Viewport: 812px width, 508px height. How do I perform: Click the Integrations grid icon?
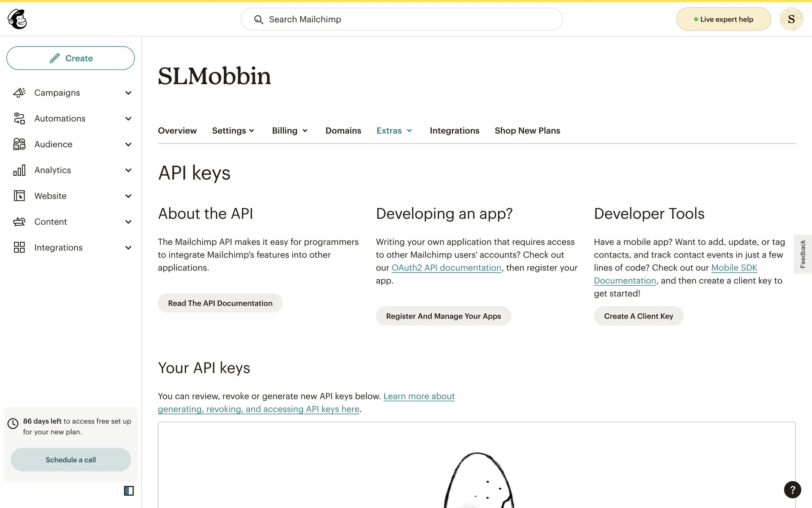click(x=19, y=248)
